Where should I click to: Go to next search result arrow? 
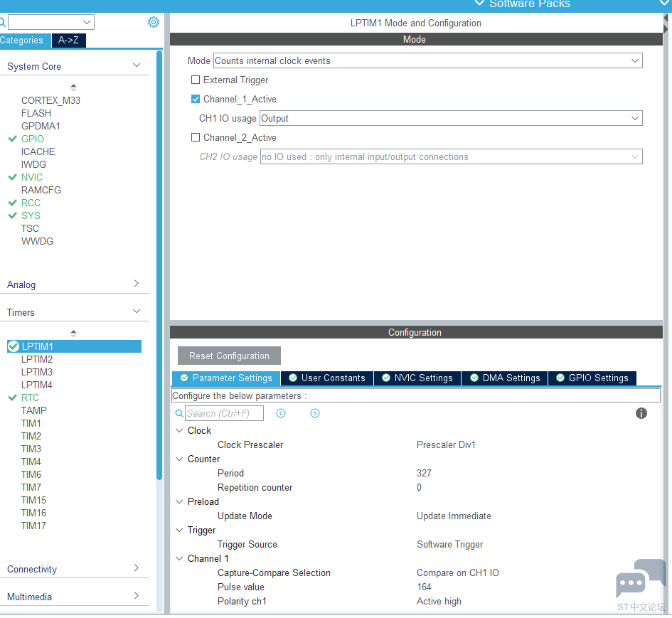click(315, 413)
